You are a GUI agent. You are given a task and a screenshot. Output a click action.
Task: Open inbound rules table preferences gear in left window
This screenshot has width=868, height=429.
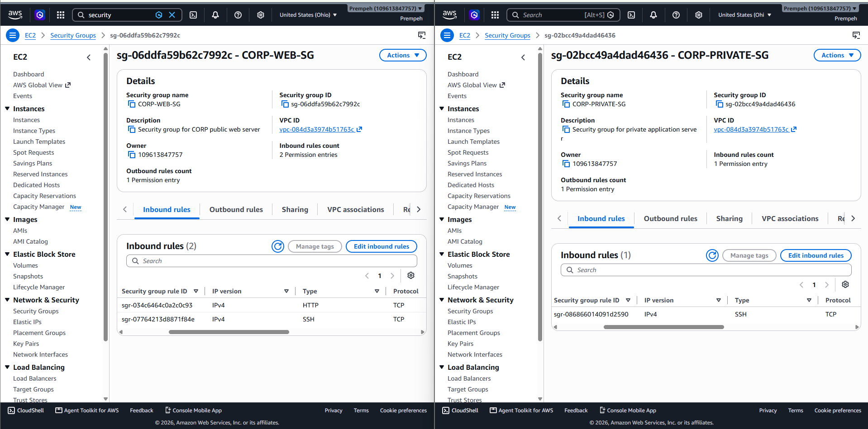(x=411, y=275)
